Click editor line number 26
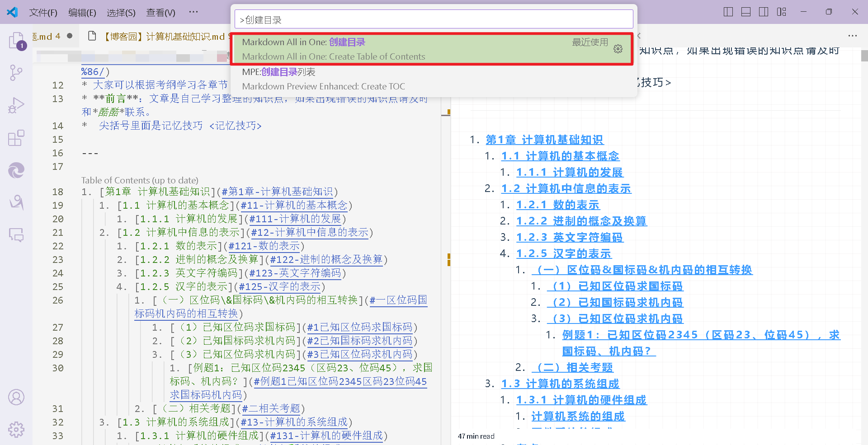This screenshot has width=868, height=445. [58, 300]
